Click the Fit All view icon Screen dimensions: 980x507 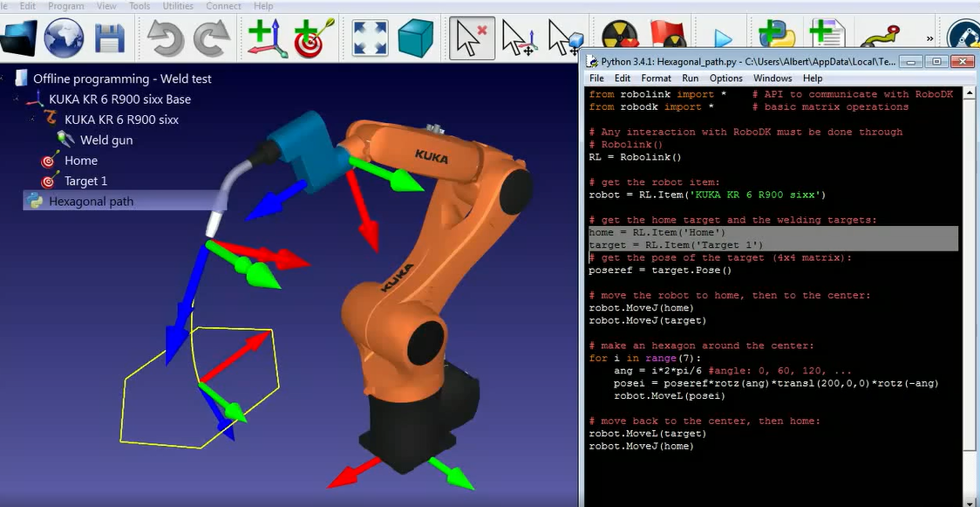point(370,38)
